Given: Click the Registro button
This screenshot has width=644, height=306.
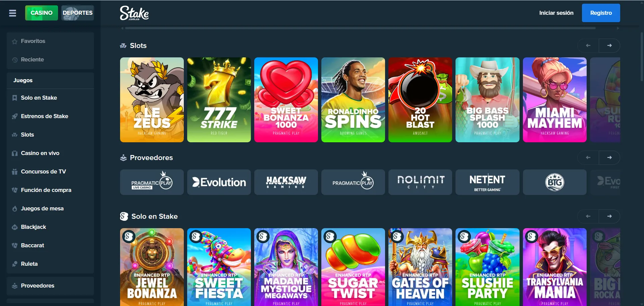Looking at the screenshot, I should point(601,13).
